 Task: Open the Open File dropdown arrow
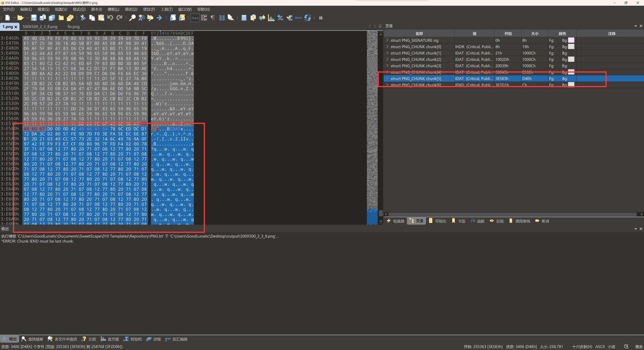click(x=27, y=18)
